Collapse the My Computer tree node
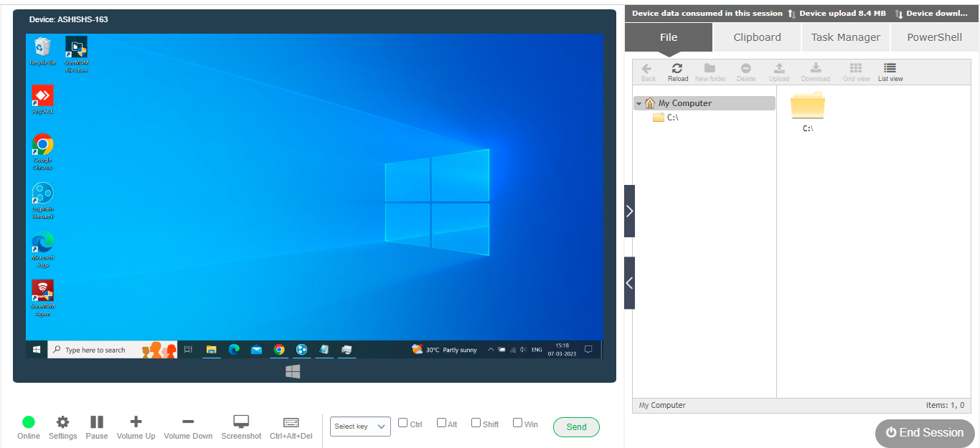The width and height of the screenshot is (980, 448). 639,104
